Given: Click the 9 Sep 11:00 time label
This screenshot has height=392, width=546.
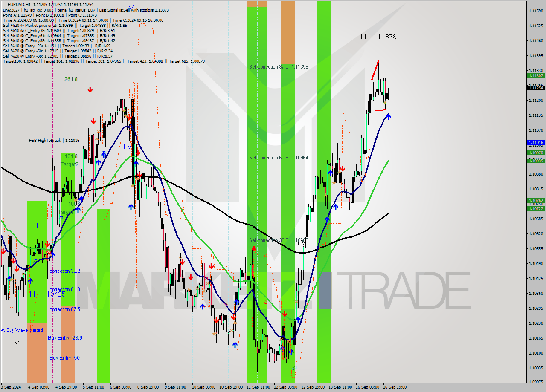Looking at the screenshot, I should pyautogui.click(x=175, y=387).
